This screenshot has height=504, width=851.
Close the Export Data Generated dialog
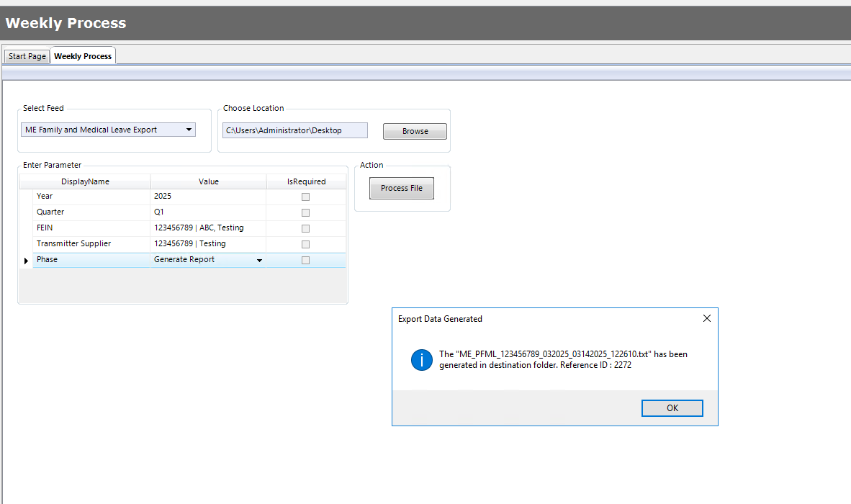[x=706, y=318]
